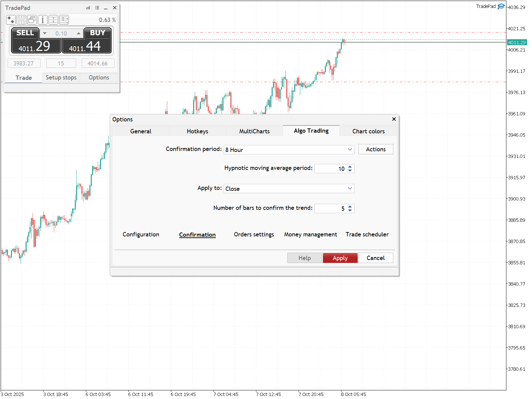Click the up-down arrows icon in TradePad toolbar
Viewport: 532px width, 399px height.
tap(11, 20)
